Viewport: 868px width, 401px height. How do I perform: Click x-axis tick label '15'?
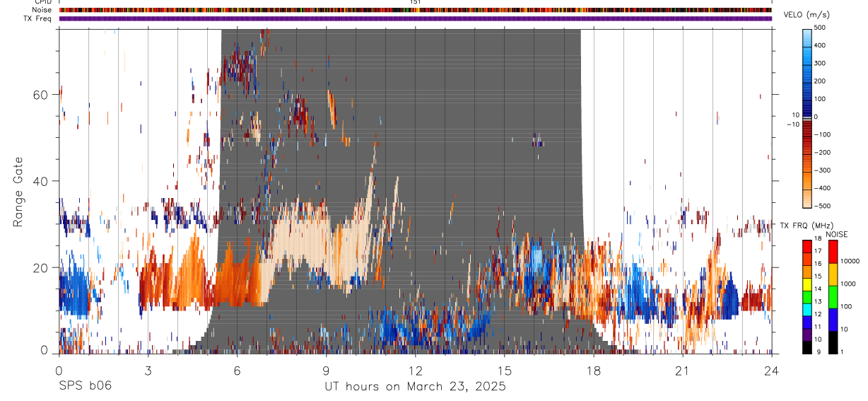pos(504,371)
